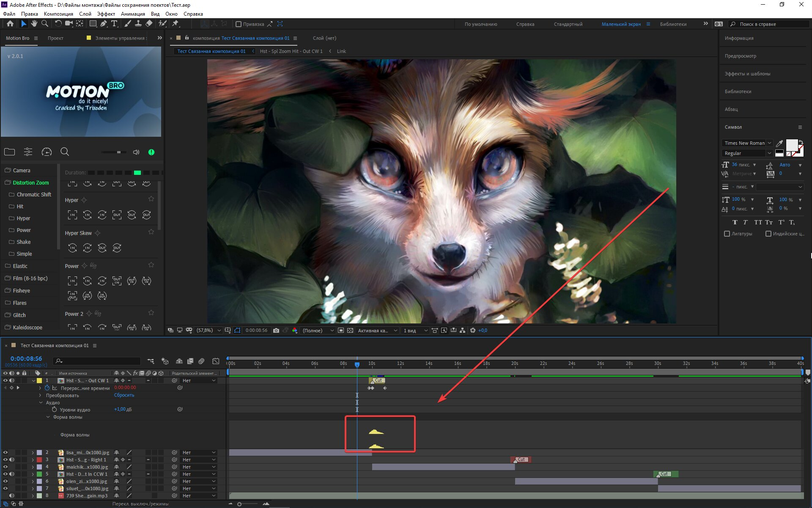Select the Eraser tool
This screenshot has width=812, height=508.
click(149, 24)
